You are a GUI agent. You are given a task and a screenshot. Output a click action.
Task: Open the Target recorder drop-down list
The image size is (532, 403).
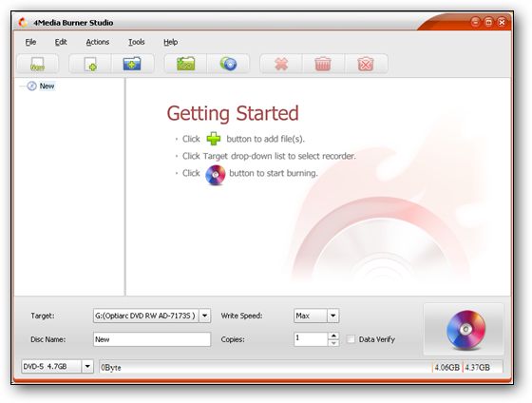204,316
